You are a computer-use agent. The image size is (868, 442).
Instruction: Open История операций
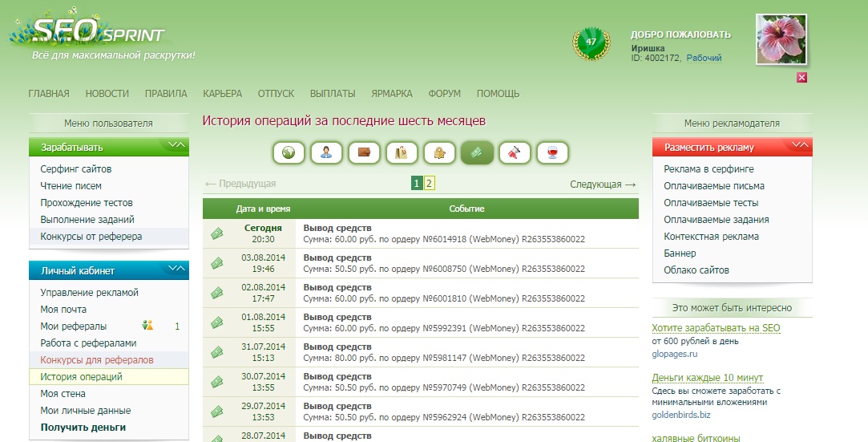[82, 377]
